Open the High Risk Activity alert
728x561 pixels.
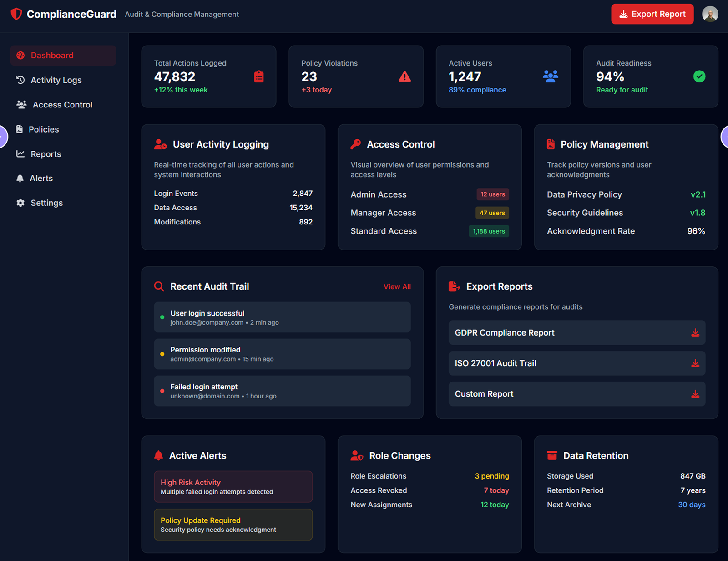pyautogui.click(x=233, y=486)
